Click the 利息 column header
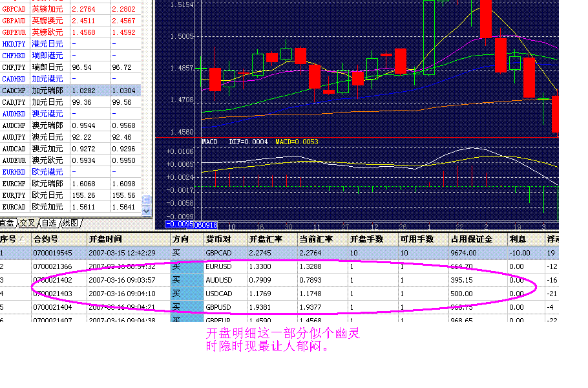The height and width of the screenshot is (388, 588). coord(526,239)
